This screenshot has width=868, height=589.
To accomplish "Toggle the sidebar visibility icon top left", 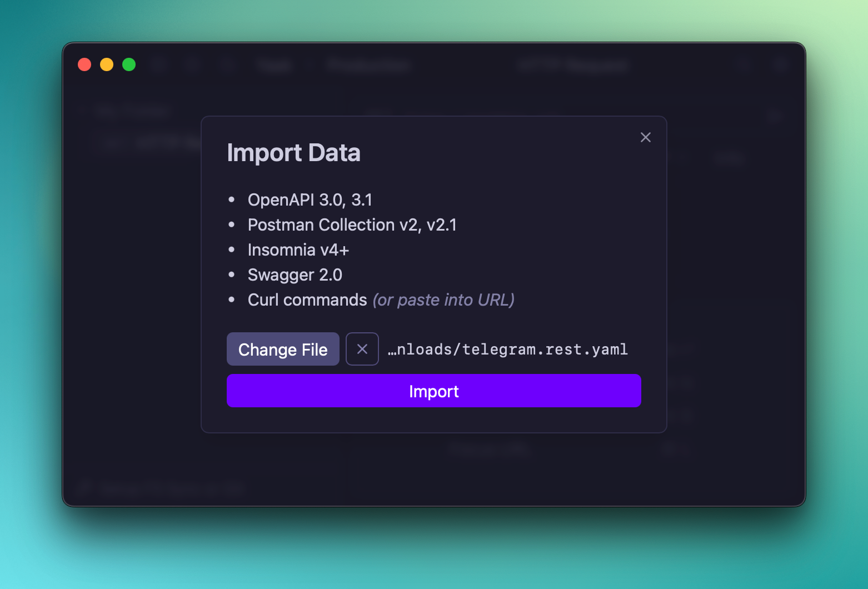I will click(158, 64).
